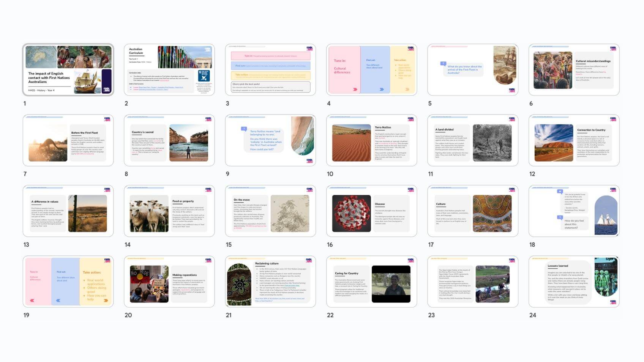The height and width of the screenshot is (362, 644).
Task: Select slide 1 title thumbnail
Action: (x=68, y=70)
